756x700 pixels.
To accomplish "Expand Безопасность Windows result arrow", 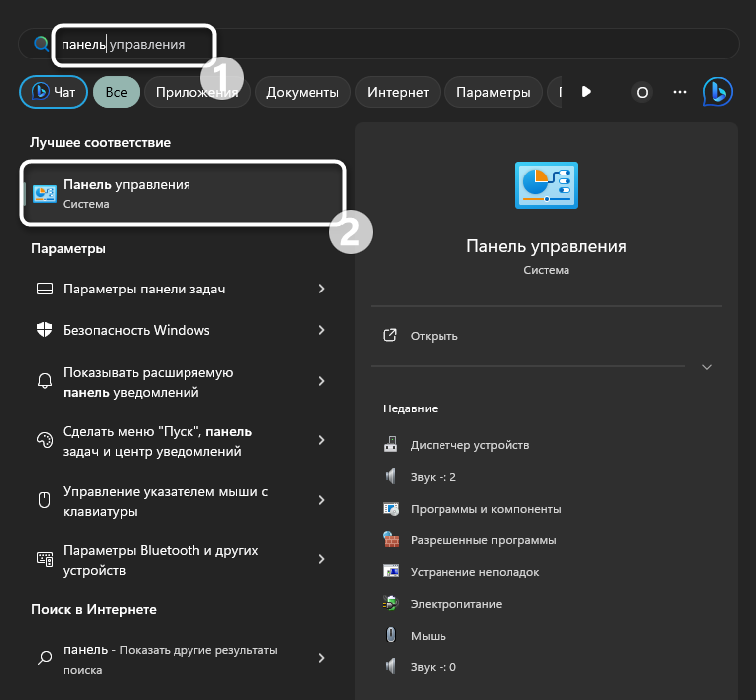I will point(321,330).
